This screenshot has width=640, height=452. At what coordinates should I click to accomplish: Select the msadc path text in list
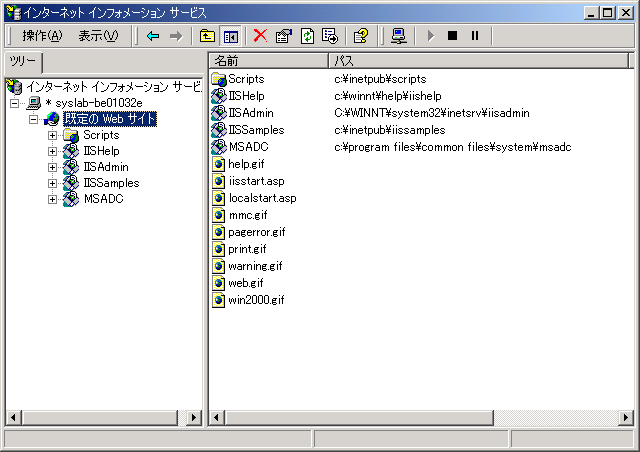[x=453, y=147]
